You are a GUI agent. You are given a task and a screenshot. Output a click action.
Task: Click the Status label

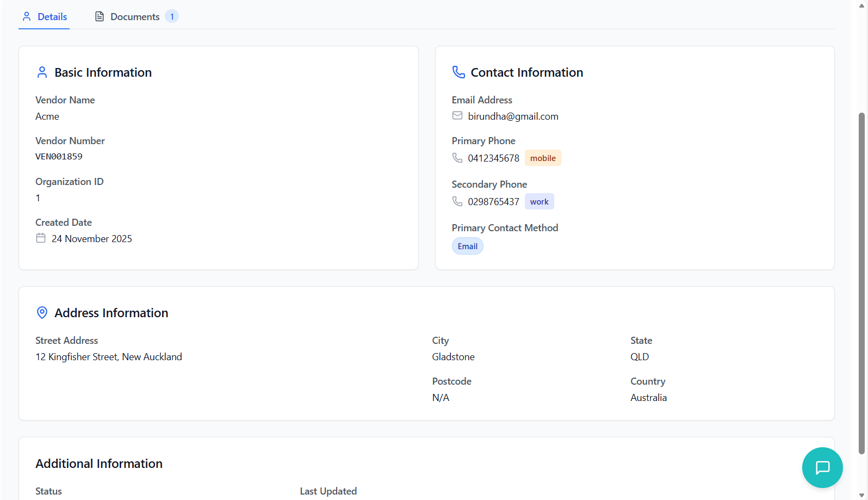pyautogui.click(x=48, y=491)
